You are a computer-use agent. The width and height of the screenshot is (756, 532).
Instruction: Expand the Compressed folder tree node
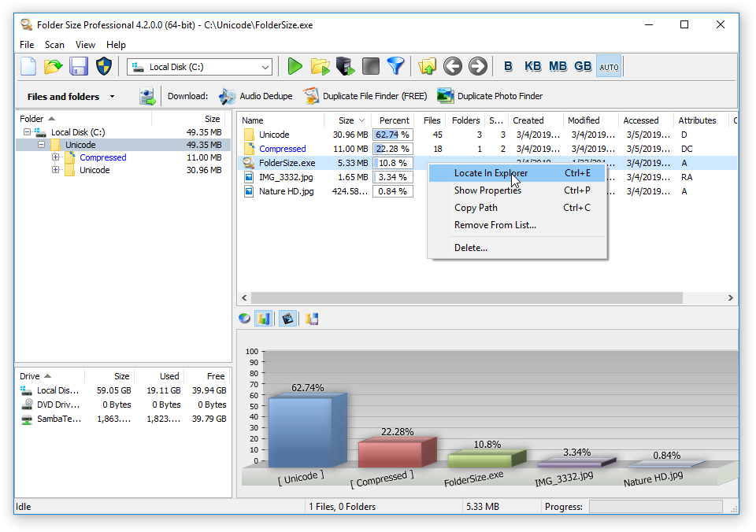tap(56, 157)
